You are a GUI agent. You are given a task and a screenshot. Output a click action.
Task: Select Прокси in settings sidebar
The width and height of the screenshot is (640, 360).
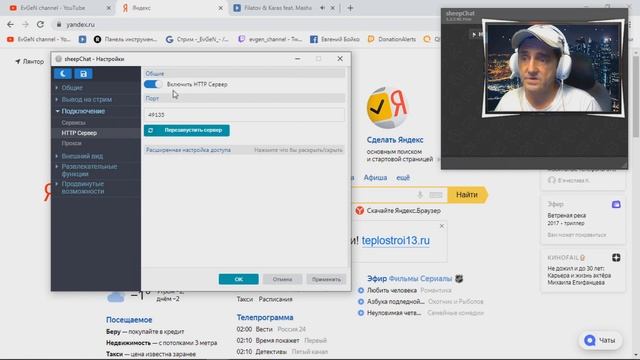coord(71,143)
